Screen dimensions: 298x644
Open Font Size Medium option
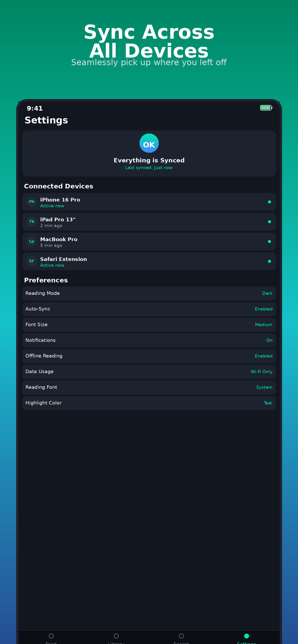[x=149, y=325]
